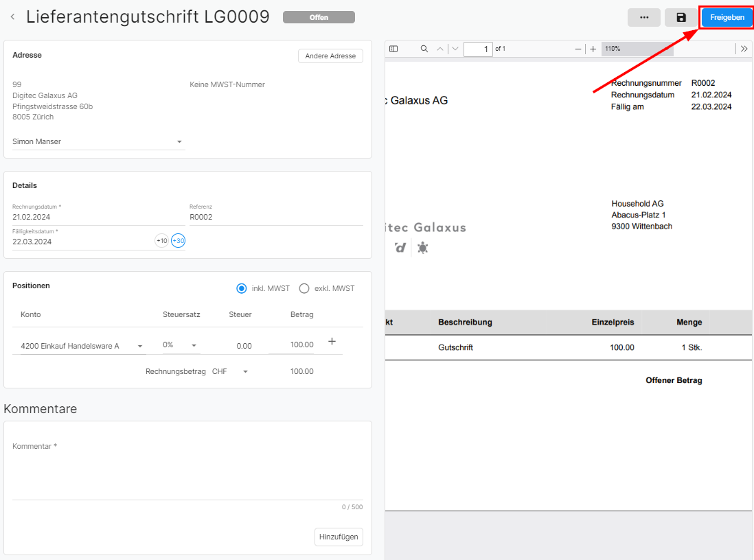
Task: Open the three-dots more options menu
Action: point(643,18)
